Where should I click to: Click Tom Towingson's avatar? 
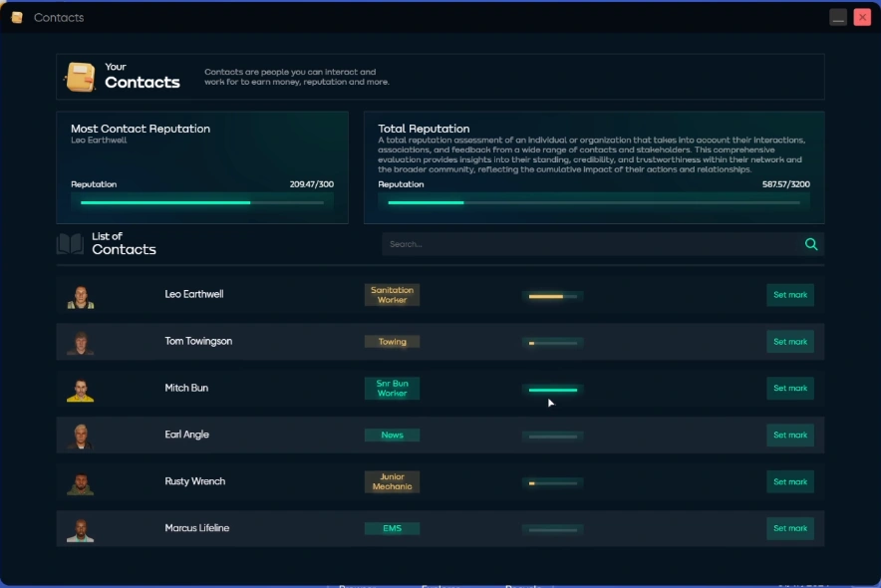coord(81,343)
